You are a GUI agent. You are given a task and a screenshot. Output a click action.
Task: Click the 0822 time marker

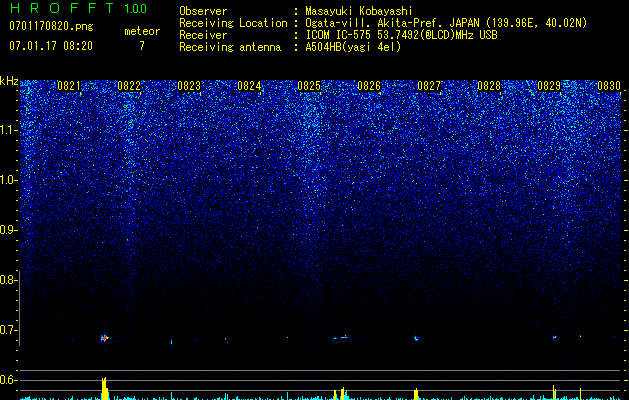129,86
